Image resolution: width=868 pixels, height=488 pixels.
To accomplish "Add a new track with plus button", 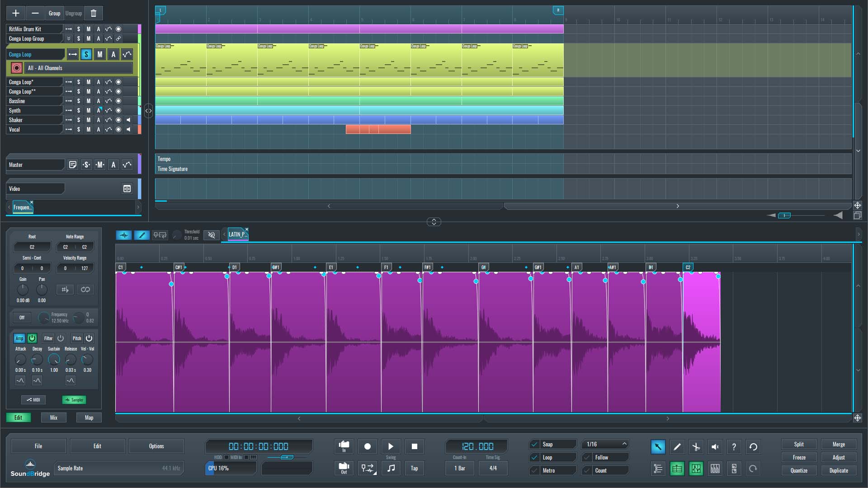I will click(x=15, y=13).
